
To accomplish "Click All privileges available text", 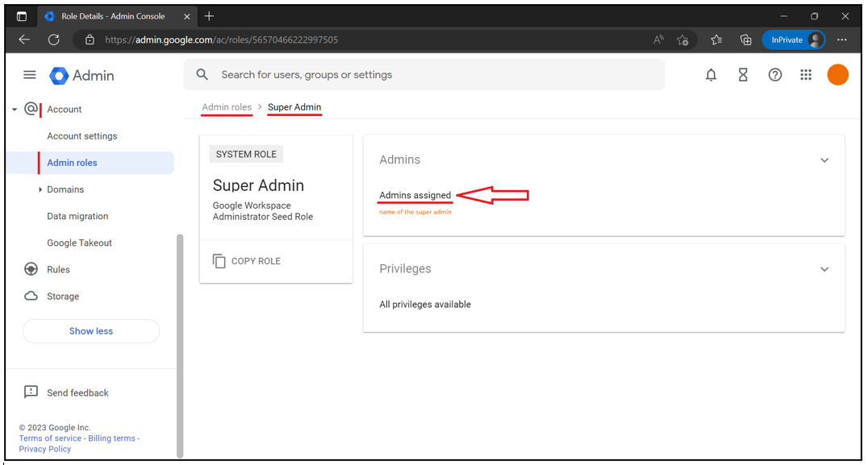I will [x=425, y=305].
